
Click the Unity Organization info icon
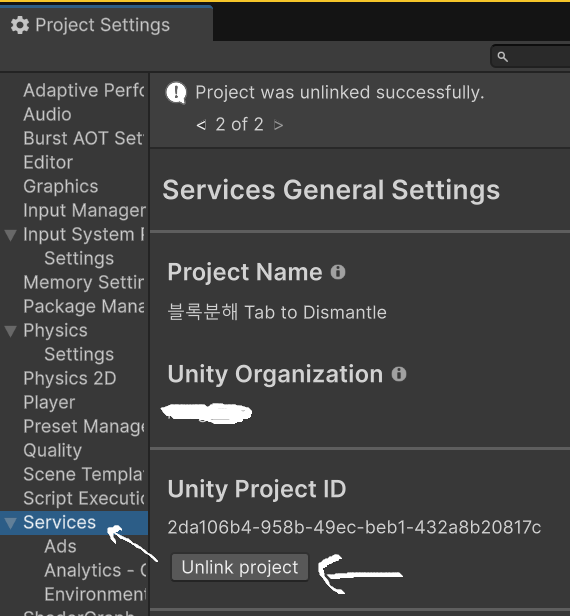click(399, 374)
